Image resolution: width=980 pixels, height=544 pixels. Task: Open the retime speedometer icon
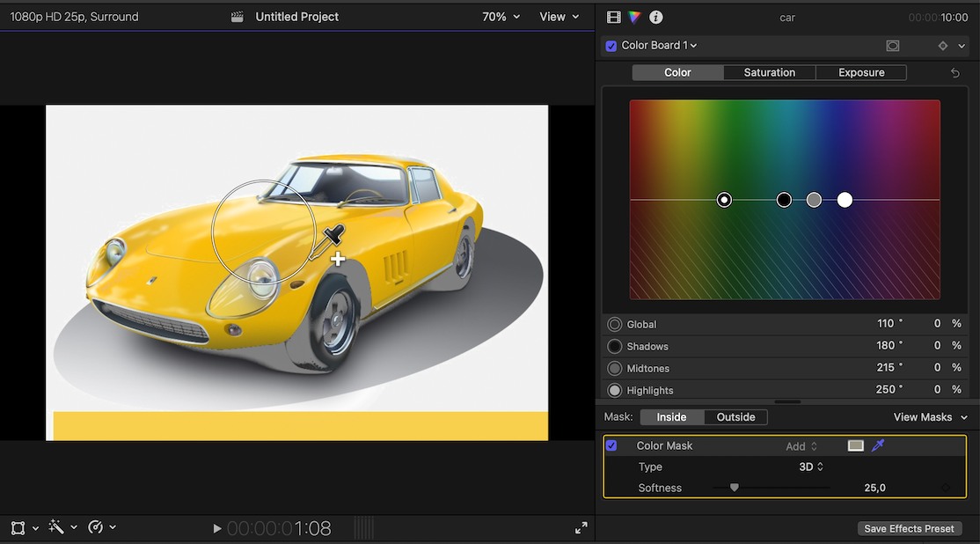pos(96,527)
